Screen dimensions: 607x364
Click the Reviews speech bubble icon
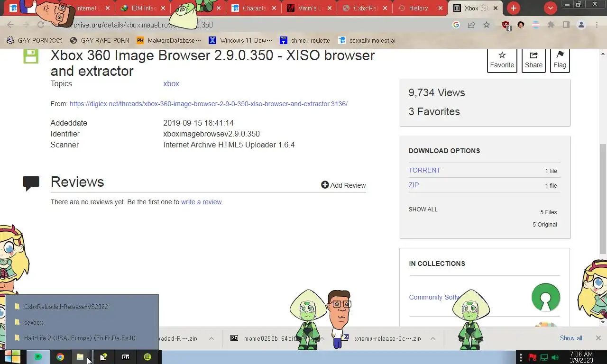(x=31, y=183)
